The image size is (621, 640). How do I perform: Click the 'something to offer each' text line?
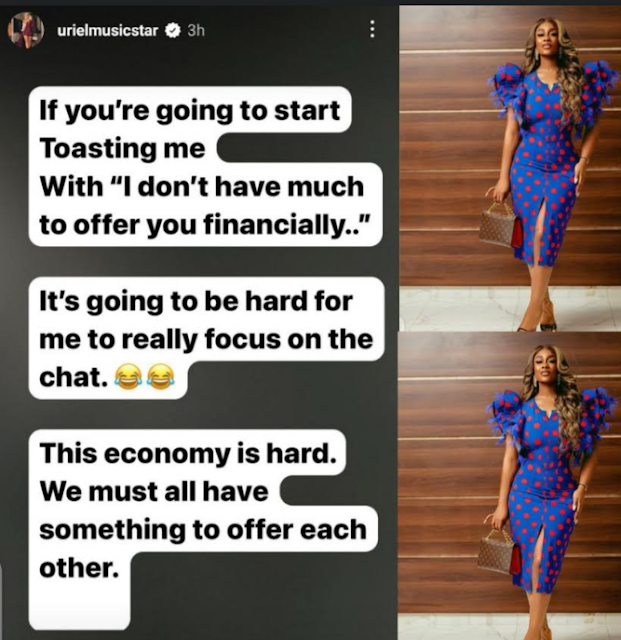(203, 529)
